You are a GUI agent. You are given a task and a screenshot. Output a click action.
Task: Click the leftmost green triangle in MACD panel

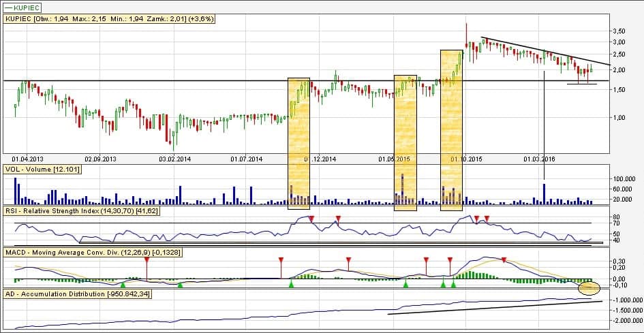pyautogui.click(x=123, y=285)
